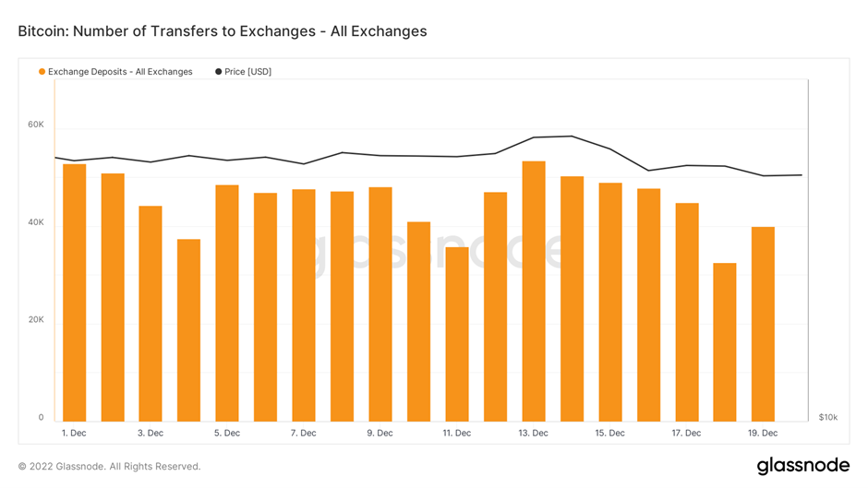
Task: Click the 40K y-axis label
Action: click(x=35, y=223)
